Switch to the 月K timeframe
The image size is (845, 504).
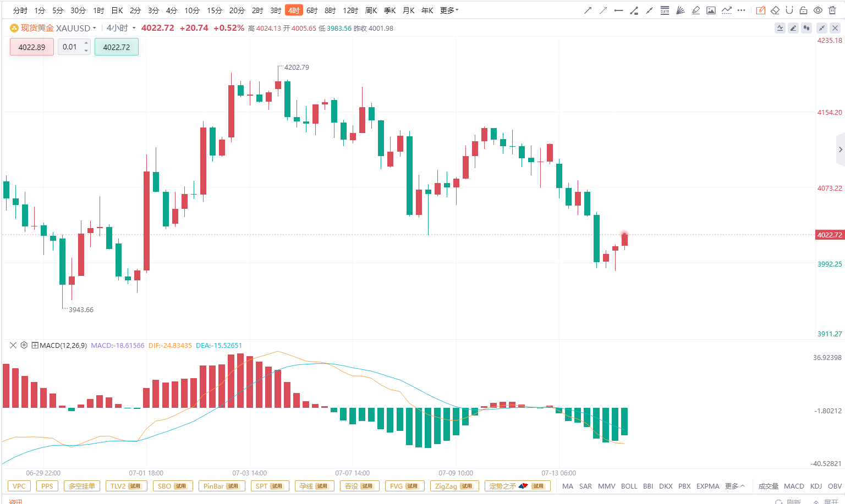409,10
